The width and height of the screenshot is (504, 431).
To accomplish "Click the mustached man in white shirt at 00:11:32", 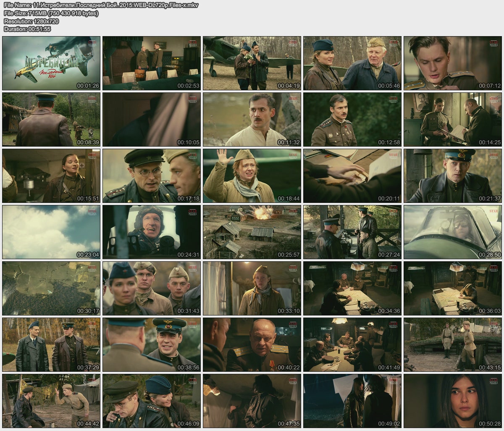I will click(252, 119).
